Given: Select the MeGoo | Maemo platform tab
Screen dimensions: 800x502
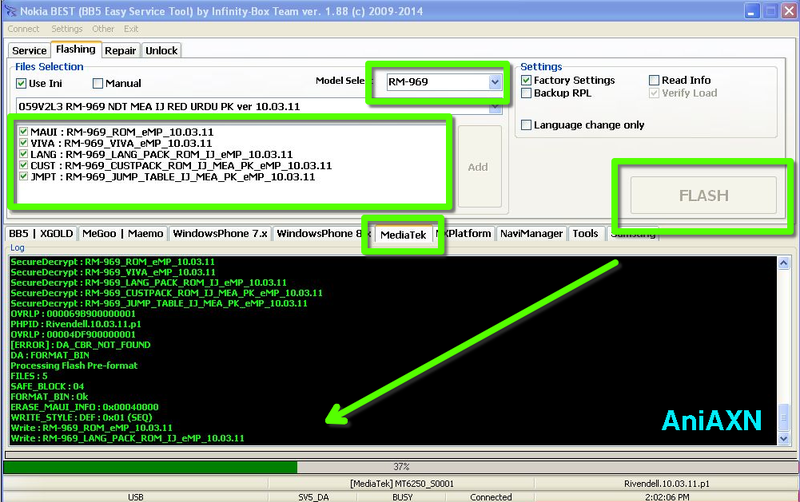Looking at the screenshot, I should coord(122,234).
